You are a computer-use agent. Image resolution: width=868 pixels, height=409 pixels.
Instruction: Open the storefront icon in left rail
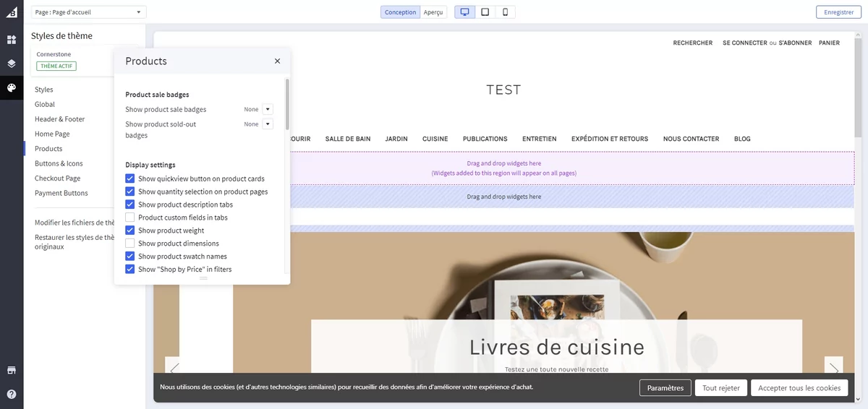(12, 370)
